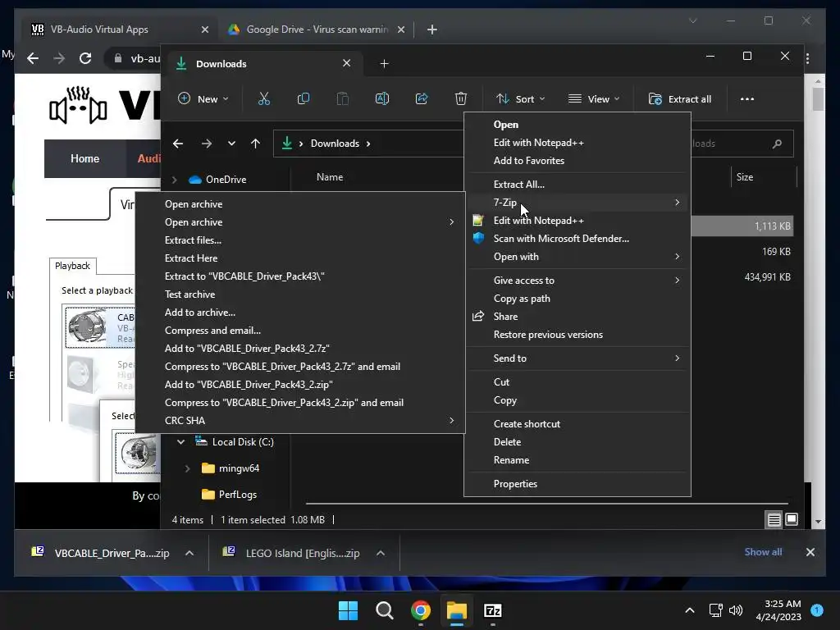840x630 pixels.
Task: Click the Size column header
Action: (x=745, y=177)
